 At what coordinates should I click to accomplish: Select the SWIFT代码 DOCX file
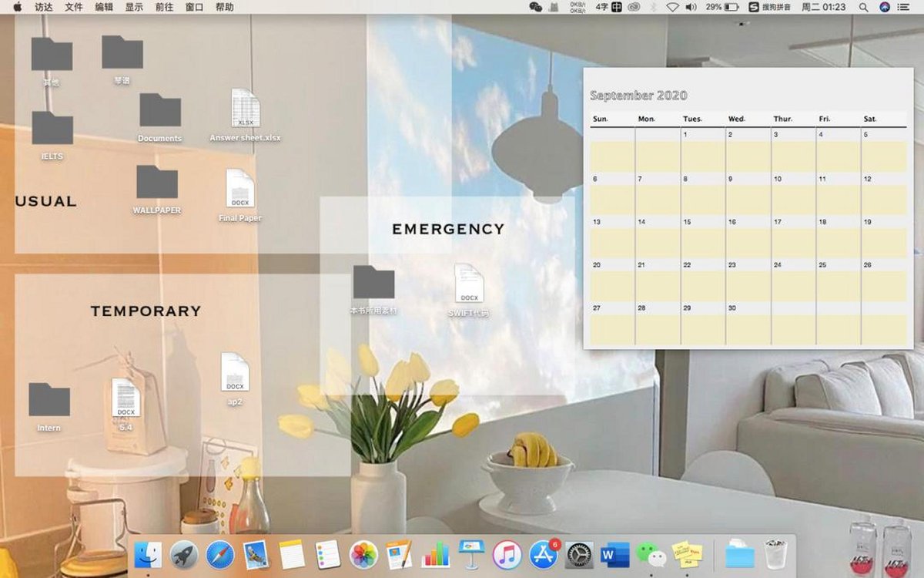(x=469, y=283)
